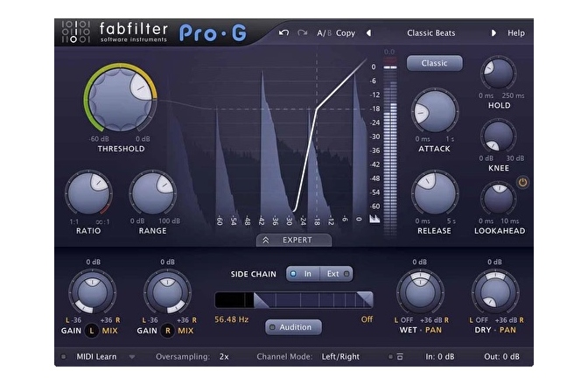This screenshot has height=385, width=588.
Task: Click the Wet Pan knob
Action: click(x=420, y=292)
